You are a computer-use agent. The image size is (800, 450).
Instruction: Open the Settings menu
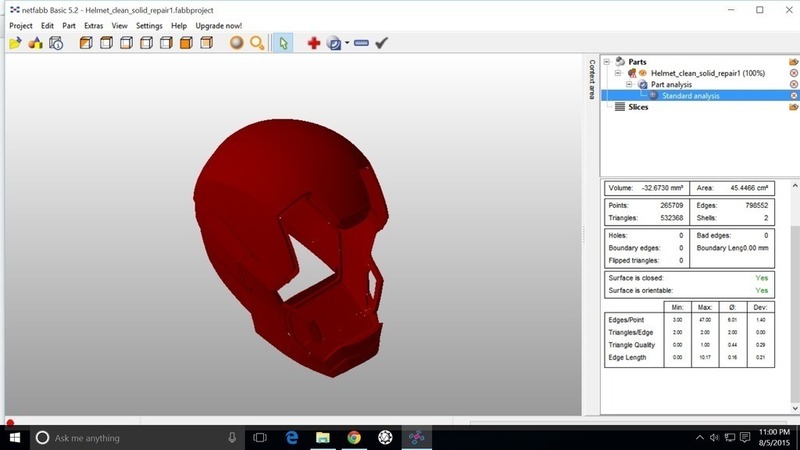pos(149,26)
